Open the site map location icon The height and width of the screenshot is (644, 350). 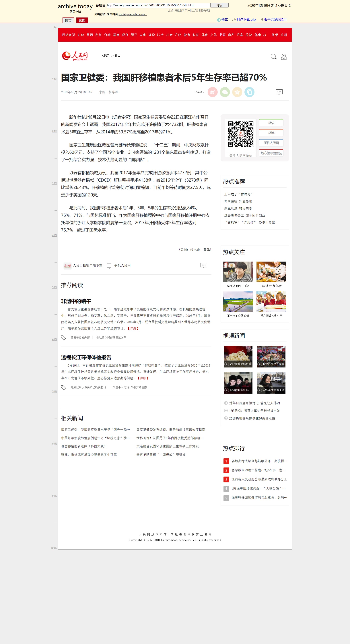pos(284,57)
